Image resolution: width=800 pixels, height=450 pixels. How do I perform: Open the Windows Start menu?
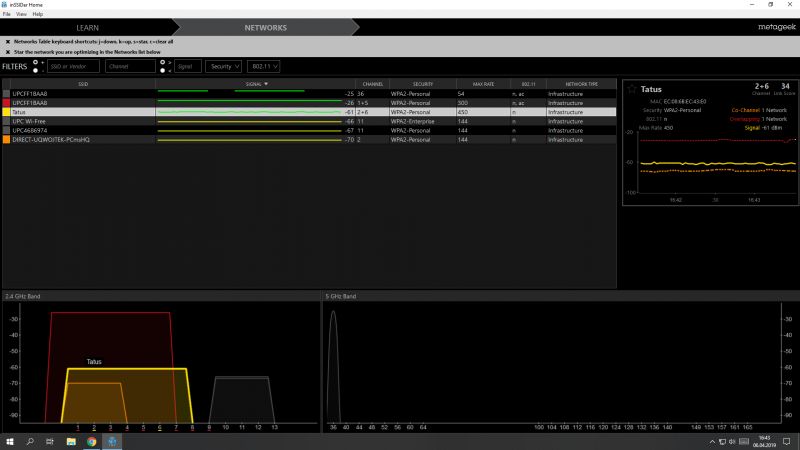tap(10, 441)
